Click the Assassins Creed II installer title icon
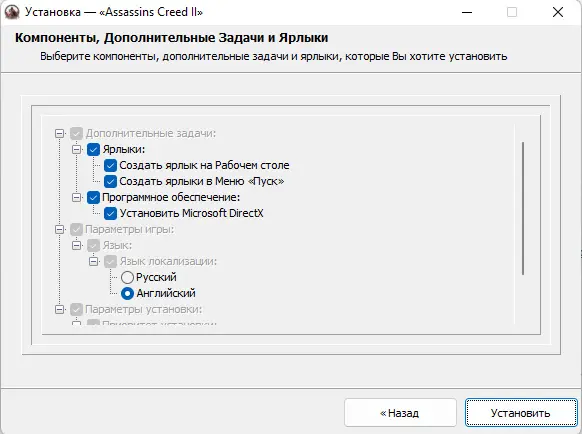The width and height of the screenshot is (582, 434). click(x=12, y=12)
